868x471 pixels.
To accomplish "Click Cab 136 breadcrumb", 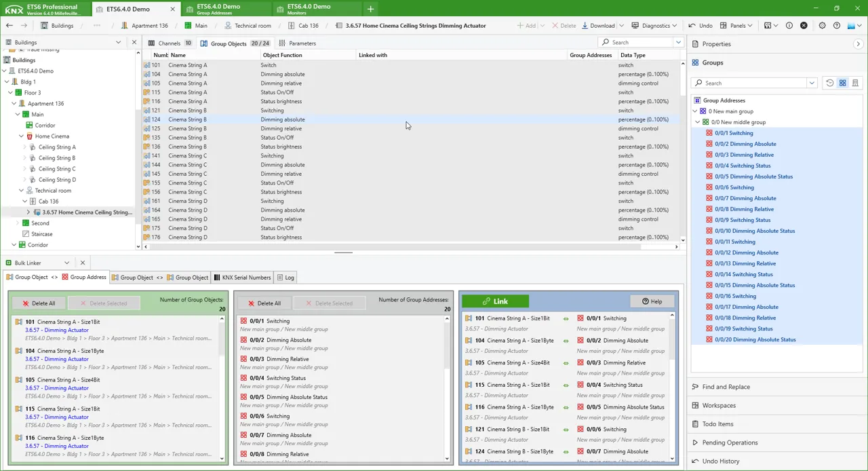I will pos(303,25).
